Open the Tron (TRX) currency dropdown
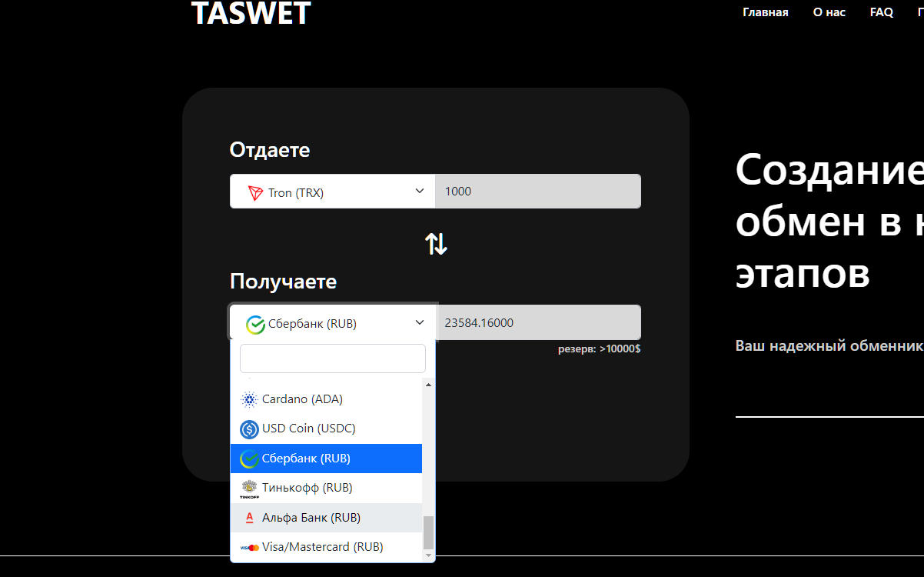The height and width of the screenshot is (577, 924). pyautogui.click(x=332, y=192)
